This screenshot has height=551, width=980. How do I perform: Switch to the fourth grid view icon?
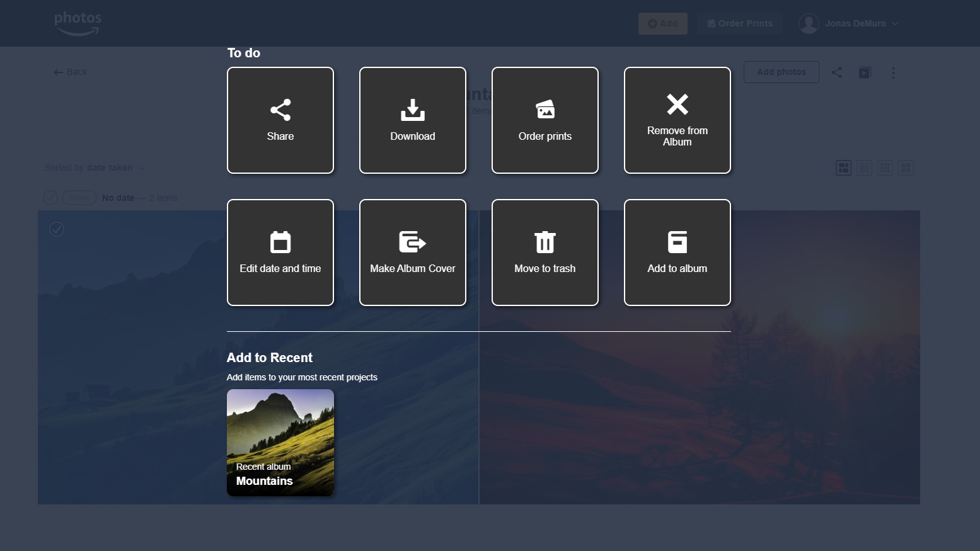click(906, 168)
